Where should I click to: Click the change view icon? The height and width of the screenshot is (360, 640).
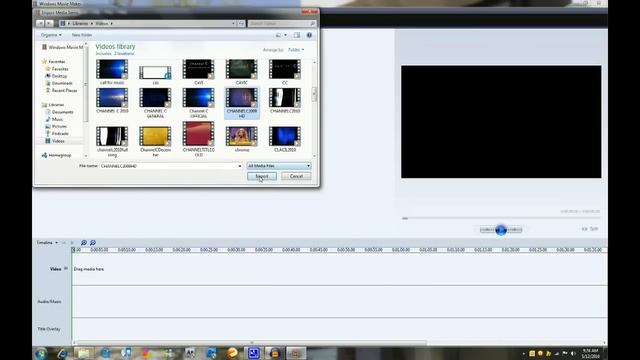pyautogui.click(x=278, y=35)
